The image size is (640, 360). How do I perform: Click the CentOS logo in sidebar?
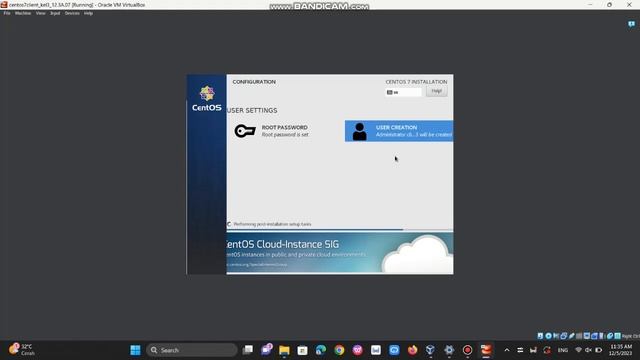(x=207, y=98)
